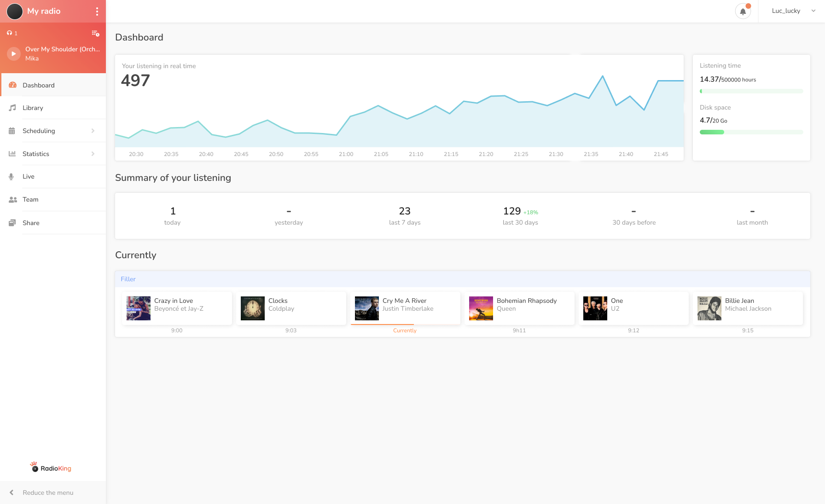Screen dimensions: 825x504
Task: Click the Disk space progress bar
Action: (751, 132)
